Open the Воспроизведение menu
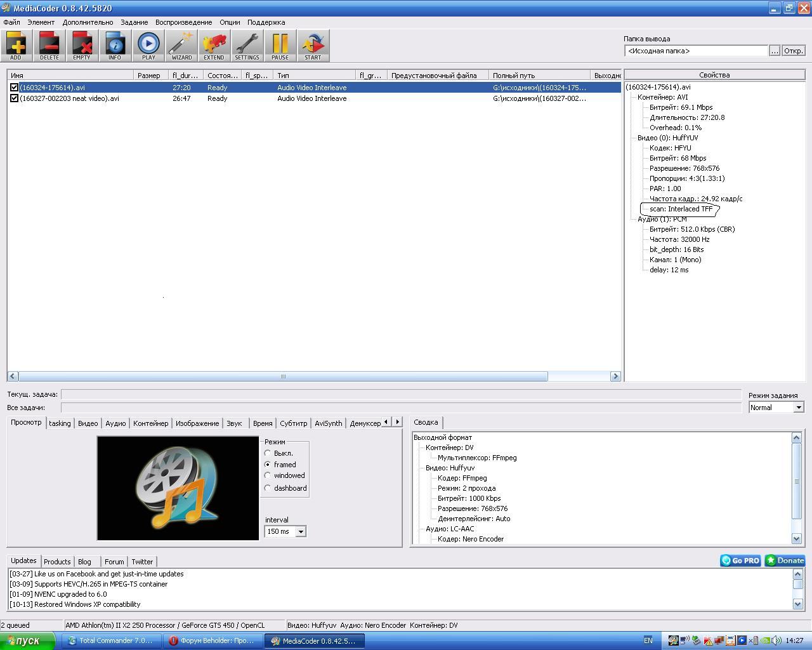This screenshot has height=650, width=812. [x=183, y=22]
